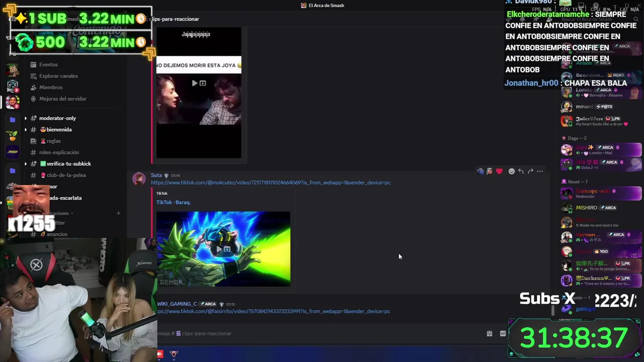Select the Smash server icon
This screenshot has width=644, height=362.
click(x=13, y=152)
